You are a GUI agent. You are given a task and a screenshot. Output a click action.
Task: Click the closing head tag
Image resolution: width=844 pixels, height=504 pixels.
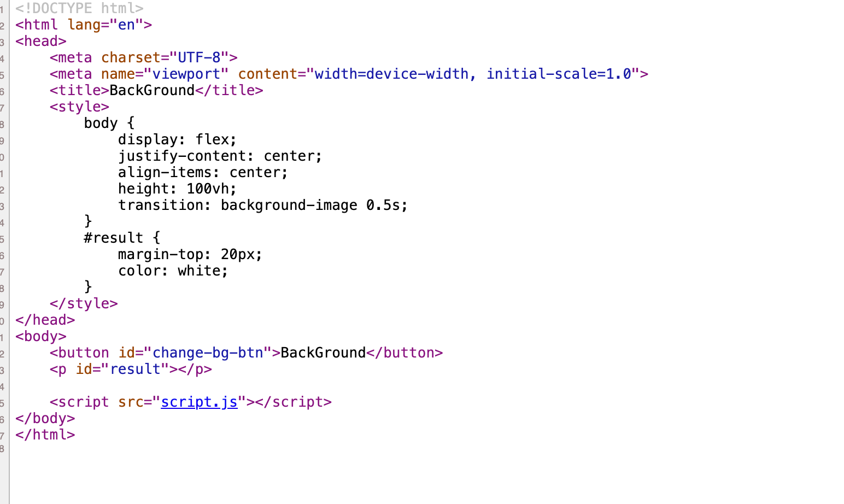tap(45, 320)
